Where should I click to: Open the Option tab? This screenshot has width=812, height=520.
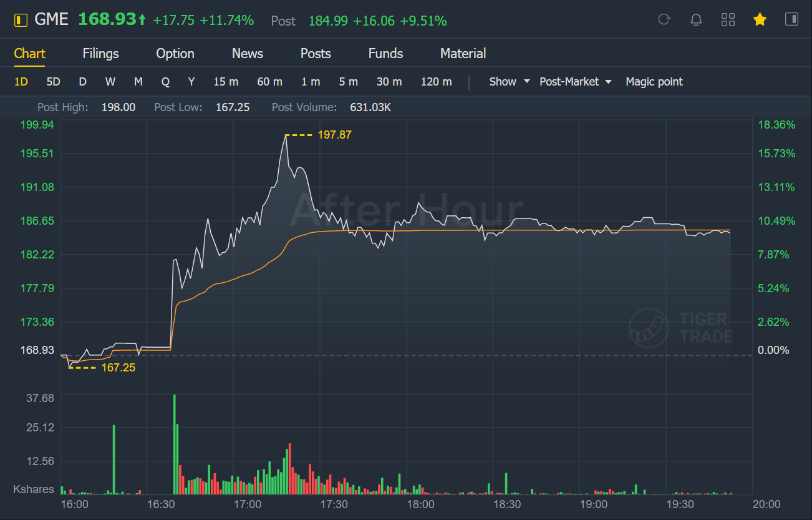175,54
